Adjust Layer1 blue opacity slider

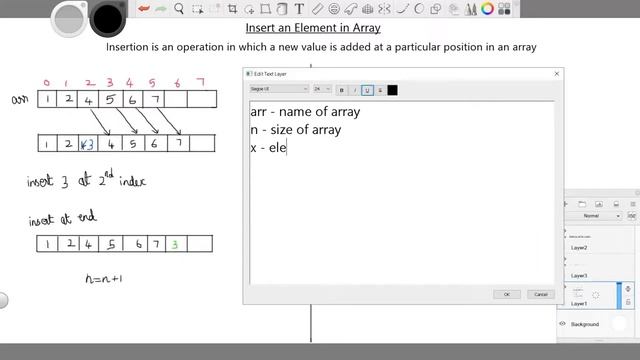pyautogui.click(x=619, y=296)
